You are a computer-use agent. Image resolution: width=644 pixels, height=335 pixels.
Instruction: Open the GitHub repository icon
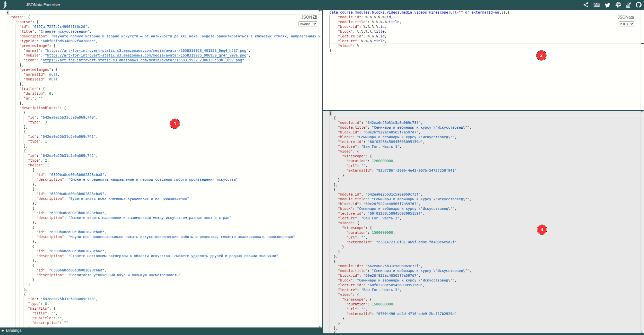pyautogui.click(x=639, y=5)
